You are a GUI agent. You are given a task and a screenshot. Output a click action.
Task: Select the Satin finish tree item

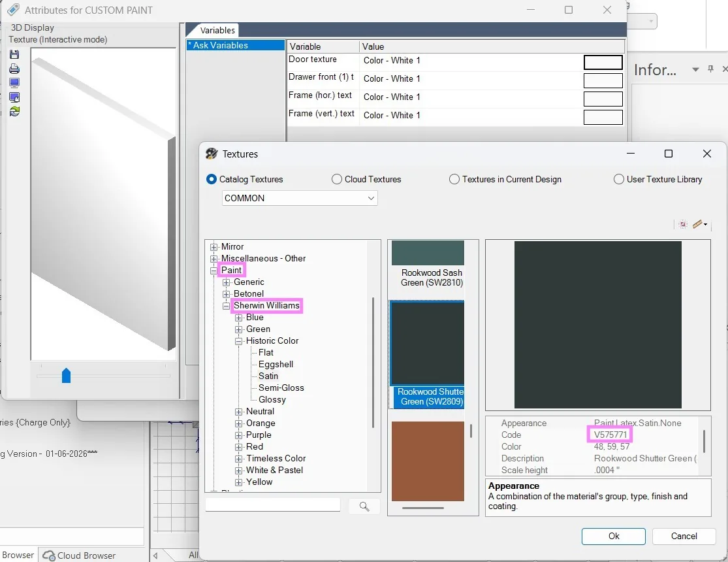tap(268, 376)
